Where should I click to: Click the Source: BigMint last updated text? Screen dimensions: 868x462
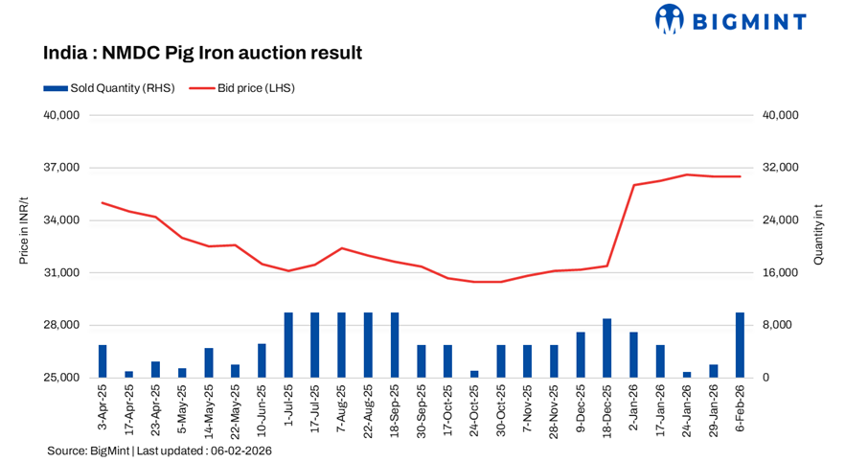coord(159,450)
